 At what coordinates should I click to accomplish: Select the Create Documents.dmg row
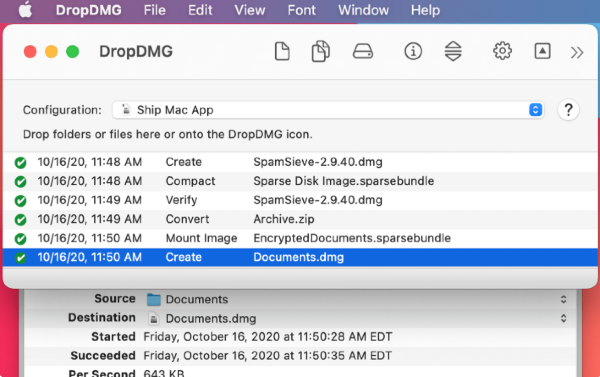(300, 257)
